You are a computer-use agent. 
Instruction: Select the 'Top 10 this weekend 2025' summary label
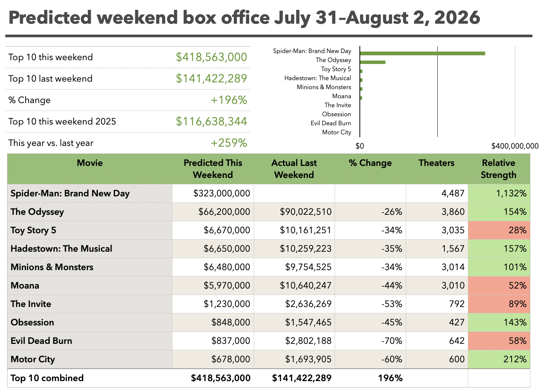[x=62, y=122]
